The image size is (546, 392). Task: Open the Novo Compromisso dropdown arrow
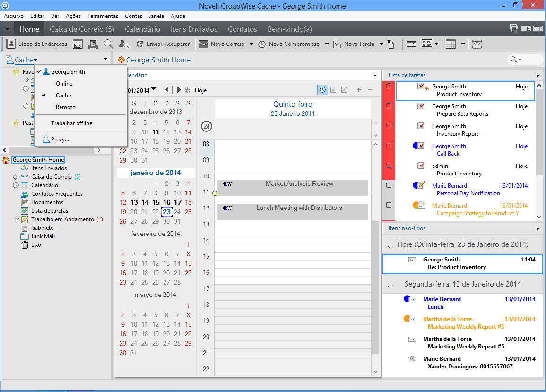click(327, 44)
